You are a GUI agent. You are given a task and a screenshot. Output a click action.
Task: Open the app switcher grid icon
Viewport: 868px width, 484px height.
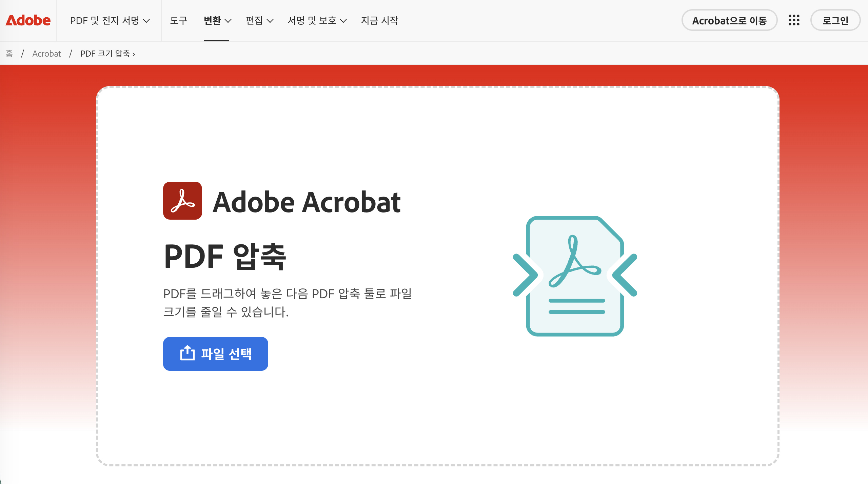click(x=794, y=20)
